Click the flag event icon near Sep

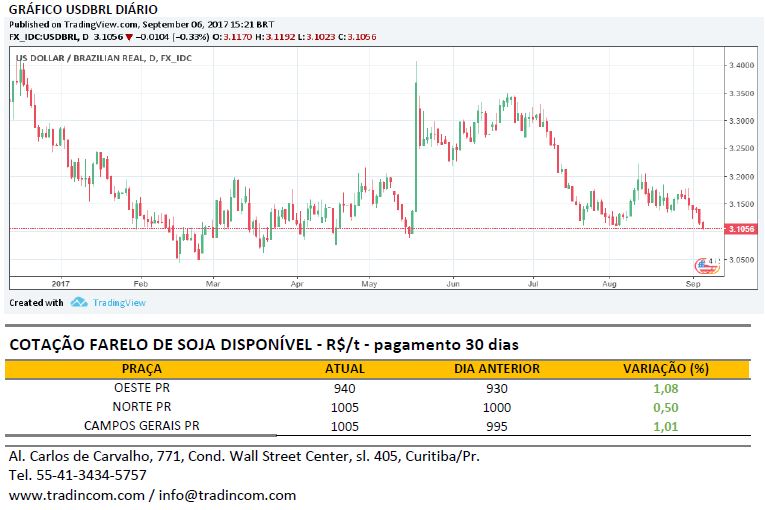tap(706, 265)
